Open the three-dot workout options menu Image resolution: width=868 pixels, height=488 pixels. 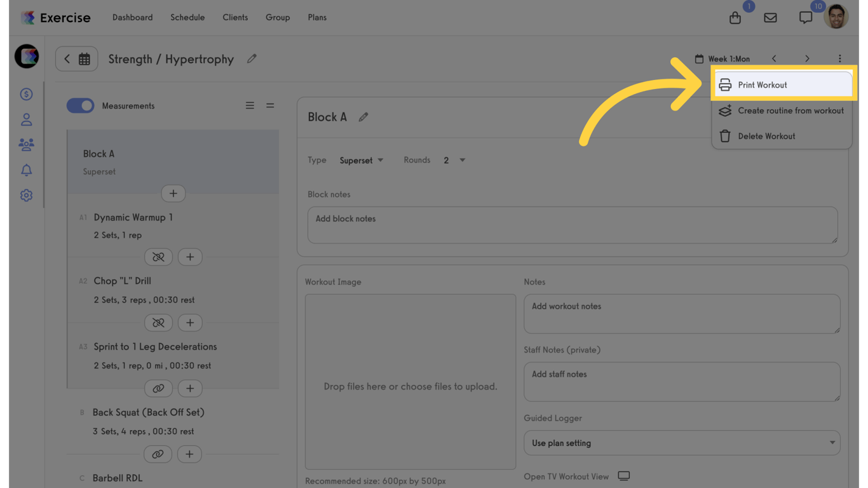tap(839, 58)
